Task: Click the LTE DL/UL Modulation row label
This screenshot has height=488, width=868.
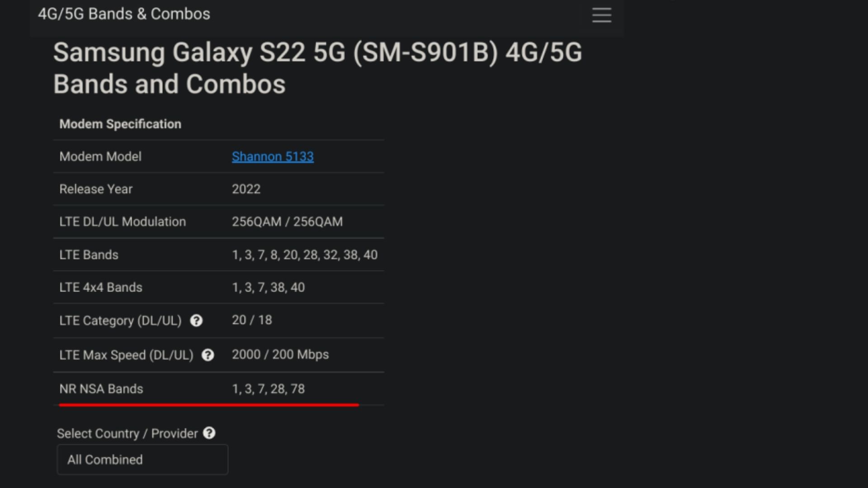Action: [123, 222]
